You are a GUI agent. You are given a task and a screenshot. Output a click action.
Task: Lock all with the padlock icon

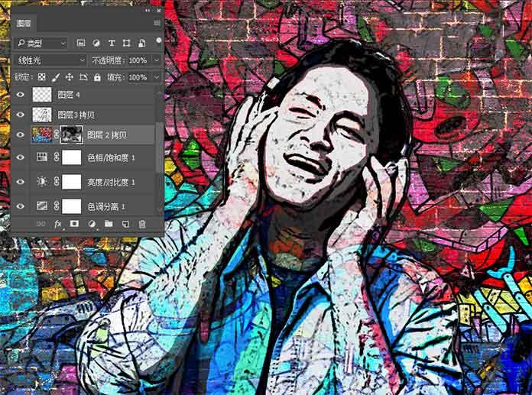coord(97,78)
